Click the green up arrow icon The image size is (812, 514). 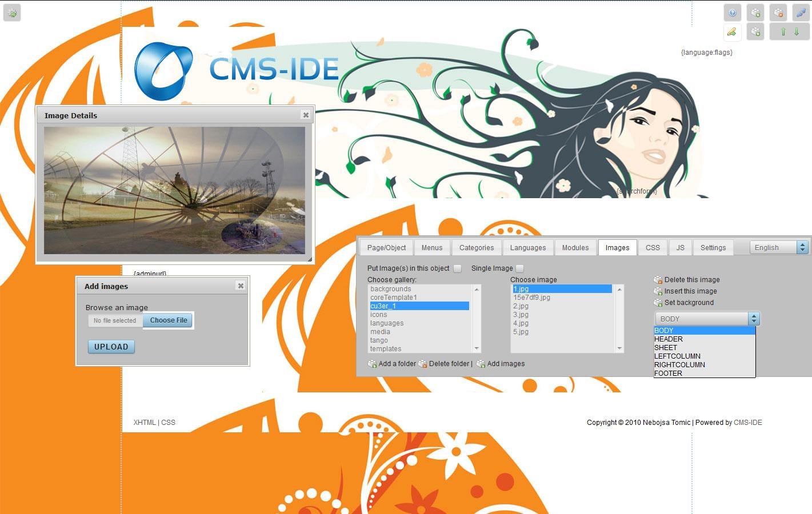tap(783, 32)
